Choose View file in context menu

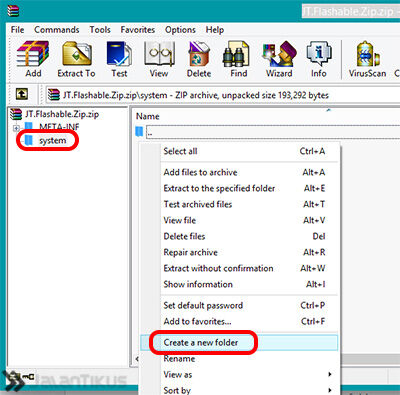pyautogui.click(x=239, y=220)
